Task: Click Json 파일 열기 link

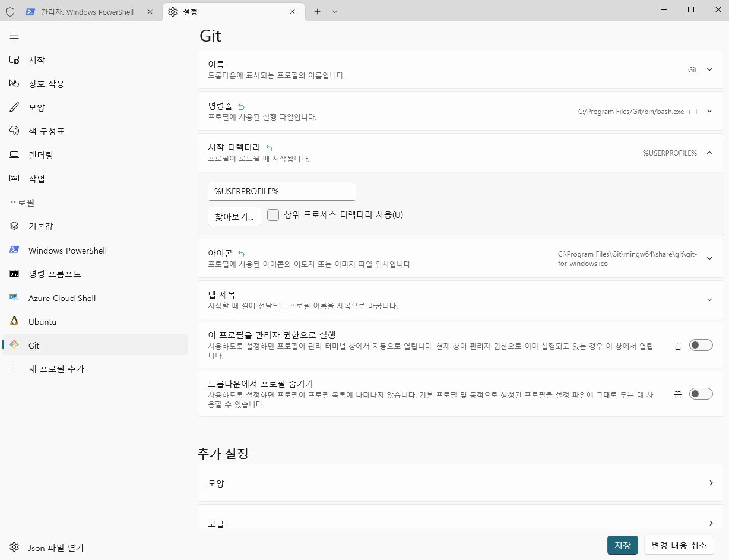Action: [56, 548]
